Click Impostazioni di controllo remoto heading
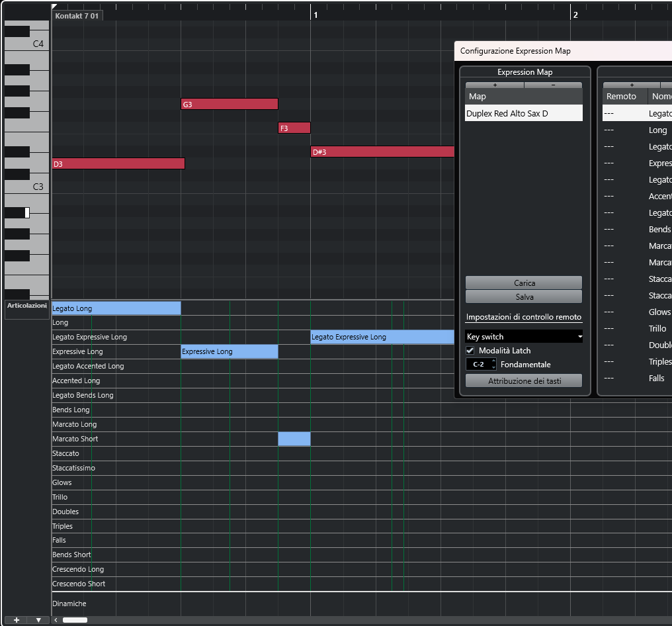Screen dimensions: 672x626 click(x=524, y=317)
